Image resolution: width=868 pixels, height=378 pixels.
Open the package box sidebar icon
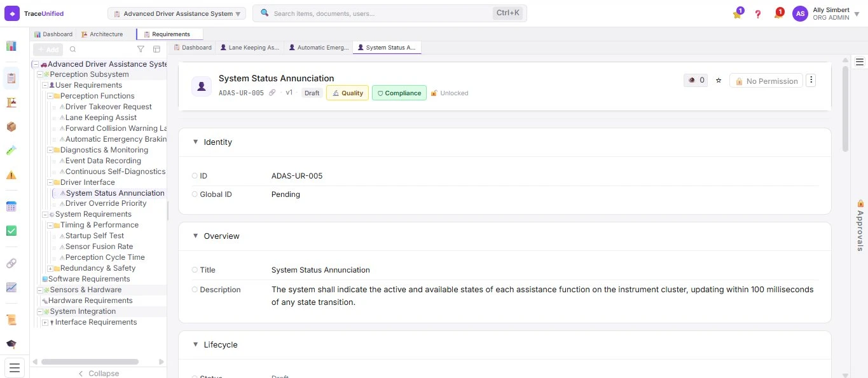point(11,126)
